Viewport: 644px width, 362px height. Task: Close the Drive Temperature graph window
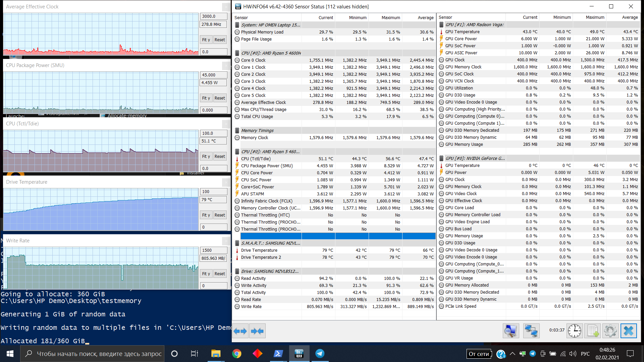click(x=226, y=182)
